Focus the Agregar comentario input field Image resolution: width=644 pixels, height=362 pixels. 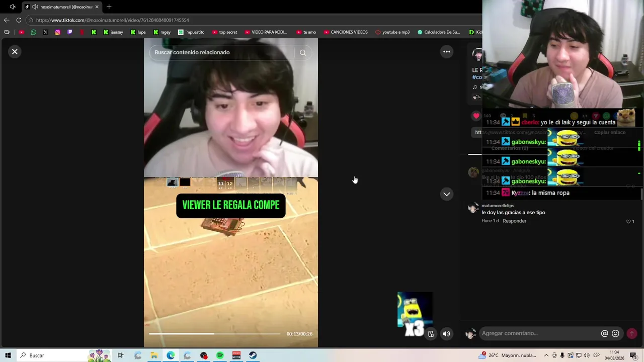[x=539, y=333]
